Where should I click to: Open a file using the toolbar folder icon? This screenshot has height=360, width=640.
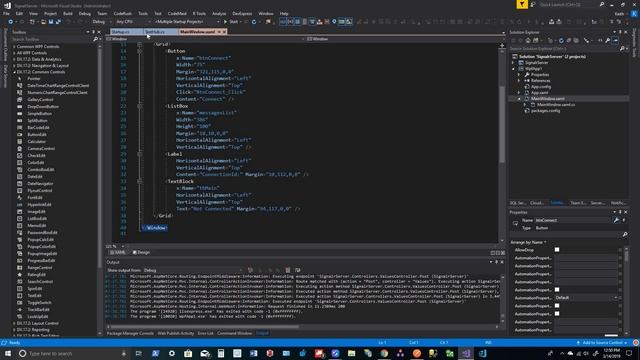[x=43, y=22]
